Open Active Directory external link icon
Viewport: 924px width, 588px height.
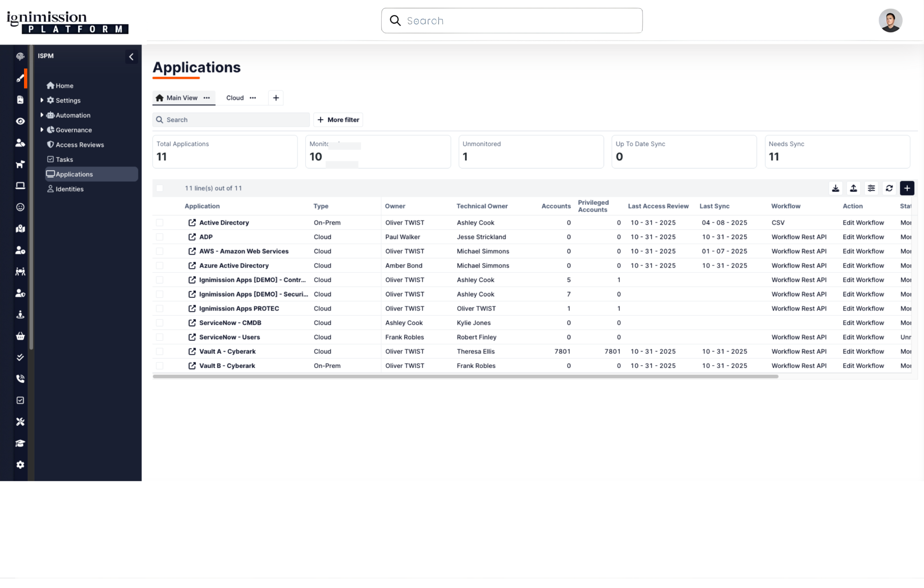[192, 222]
